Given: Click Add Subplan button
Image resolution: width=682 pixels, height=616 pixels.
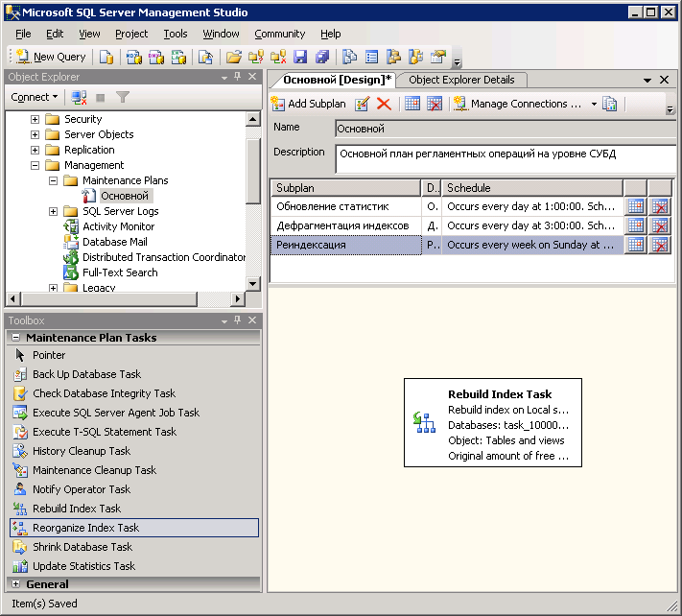Looking at the screenshot, I should pyautogui.click(x=308, y=104).
